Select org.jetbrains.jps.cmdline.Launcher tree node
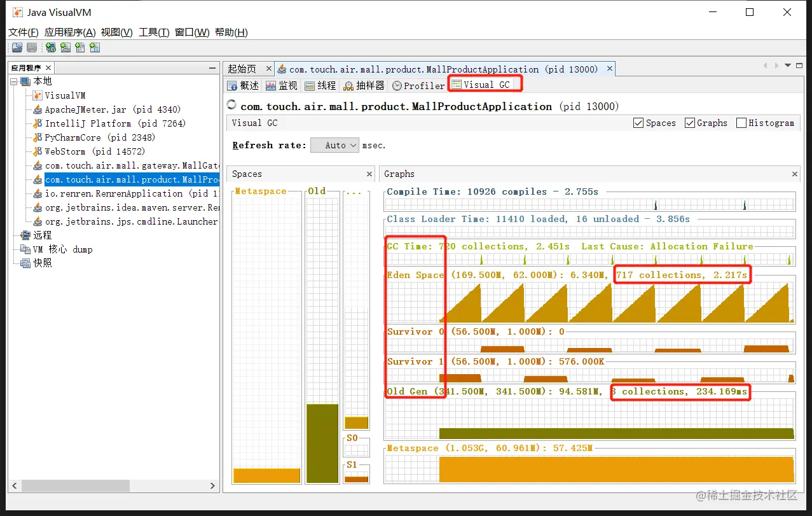Screen dimensions: 812x516 pyautogui.click(x=132, y=221)
